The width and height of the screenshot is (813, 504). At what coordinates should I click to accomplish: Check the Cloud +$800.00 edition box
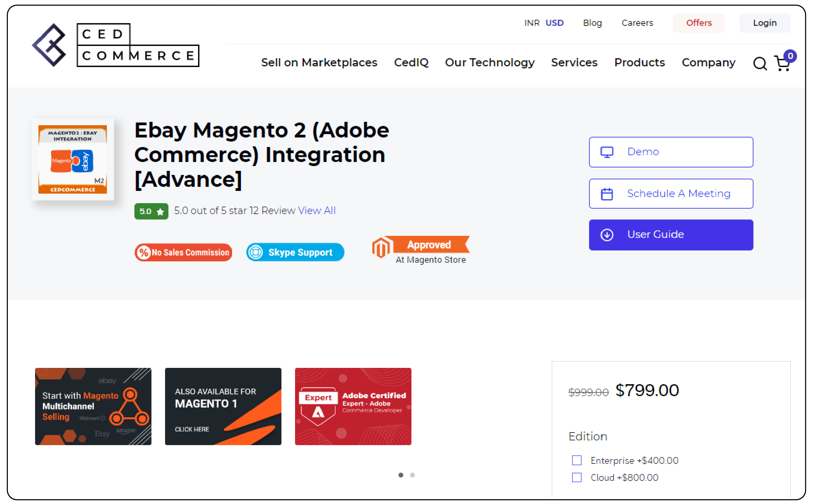[x=577, y=477]
